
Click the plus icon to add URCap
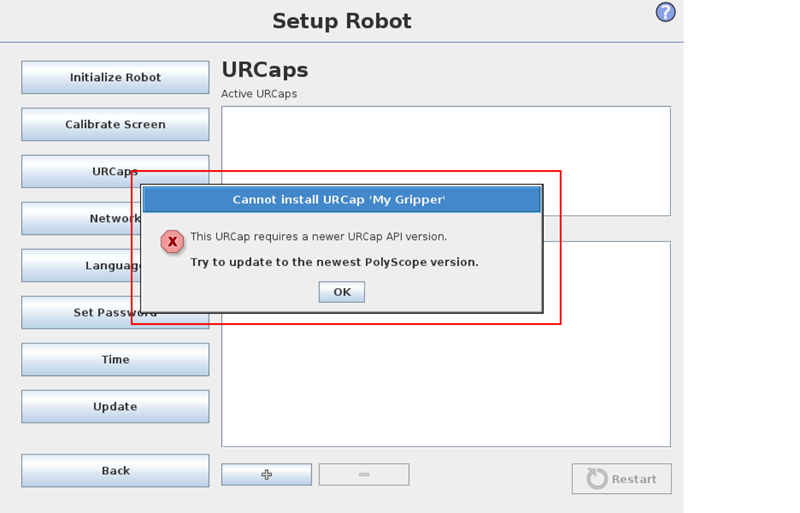[x=266, y=475]
